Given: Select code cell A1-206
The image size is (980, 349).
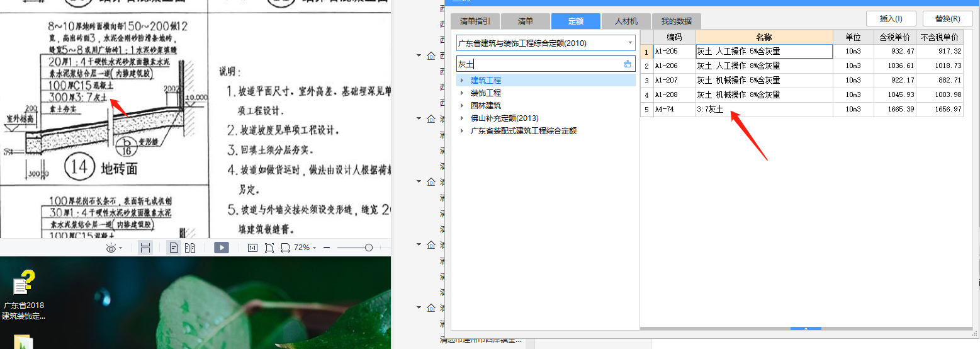Looking at the screenshot, I should pos(674,66).
